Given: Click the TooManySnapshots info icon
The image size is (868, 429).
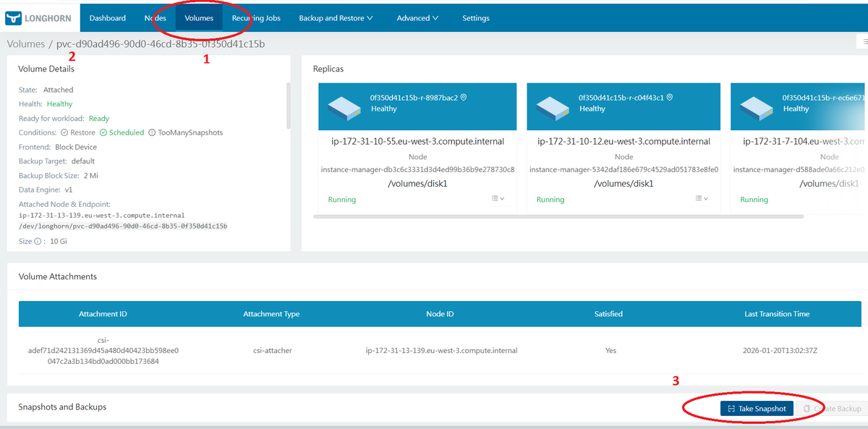Looking at the screenshot, I should click(x=152, y=133).
